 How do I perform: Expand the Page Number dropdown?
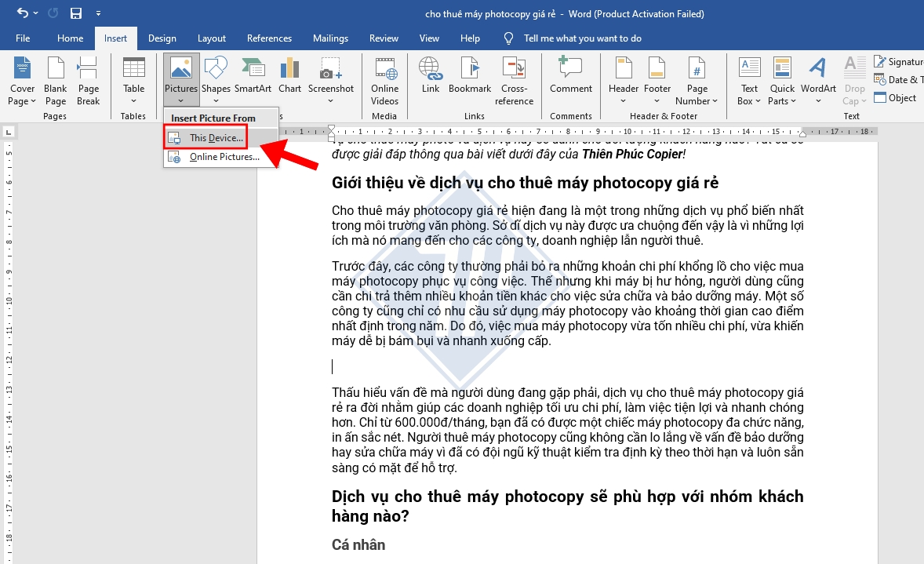pos(697,82)
